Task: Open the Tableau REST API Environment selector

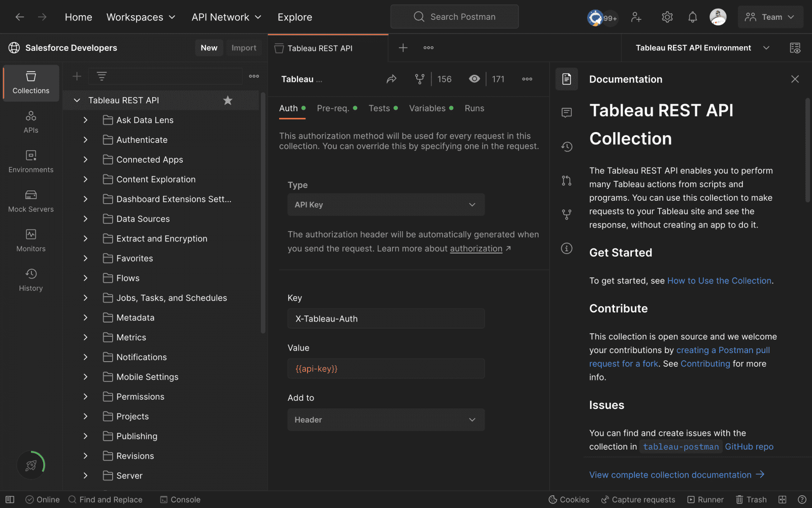Action: point(702,48)
